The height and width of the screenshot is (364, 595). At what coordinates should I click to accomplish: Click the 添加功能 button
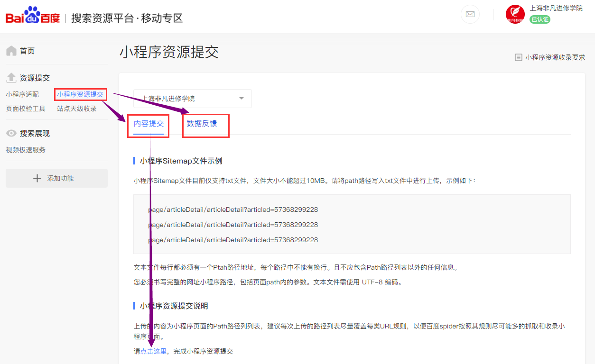(x=56, y=178)
